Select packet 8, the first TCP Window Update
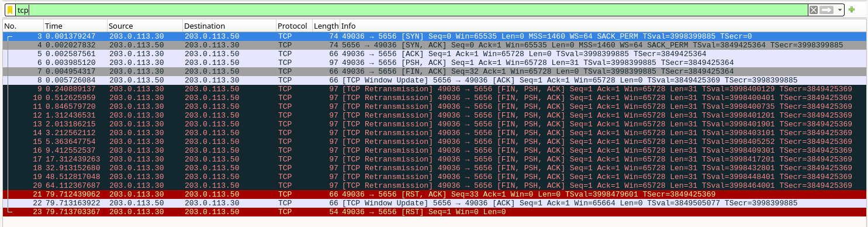868x227 pixels. click(x=434, y=80)
